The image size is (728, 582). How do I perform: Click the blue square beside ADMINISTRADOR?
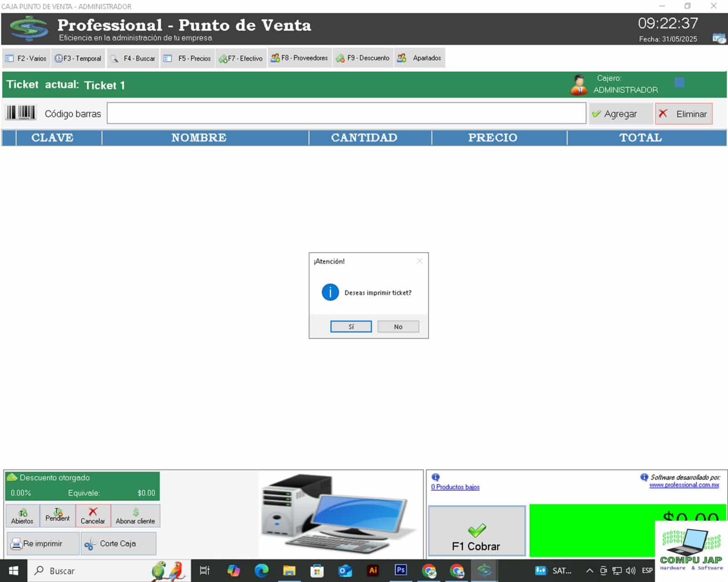679,82
